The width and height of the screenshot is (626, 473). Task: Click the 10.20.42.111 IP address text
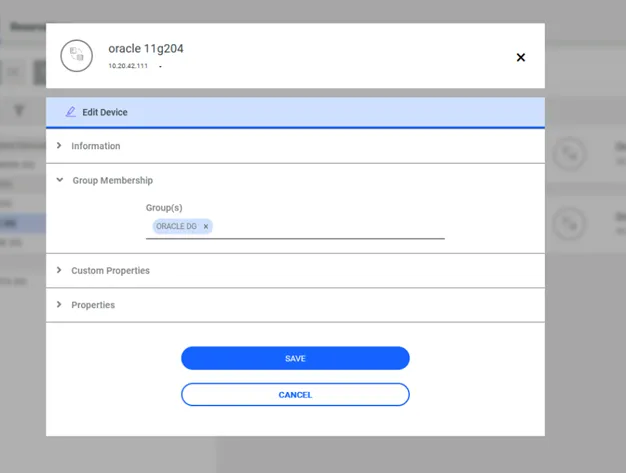tap(128, 66)
